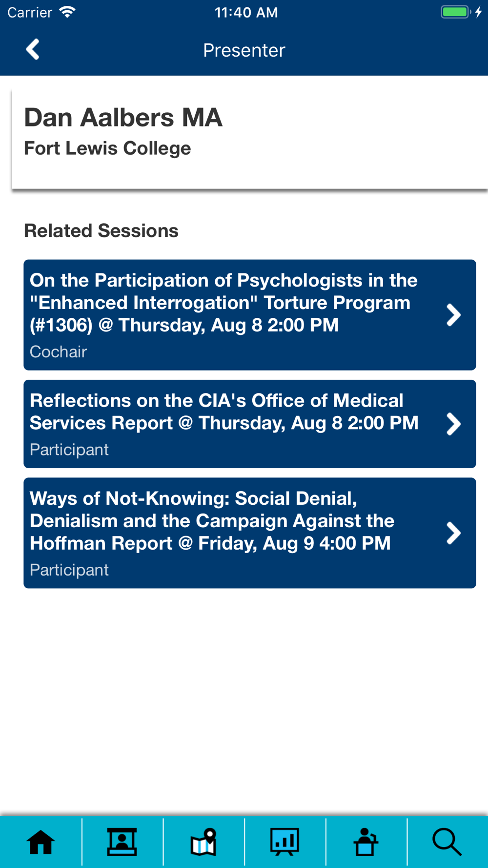Open the presentation chart icon tab
Image resolution: width=488 pixels, height=868 pixels.
pos(285,842)
